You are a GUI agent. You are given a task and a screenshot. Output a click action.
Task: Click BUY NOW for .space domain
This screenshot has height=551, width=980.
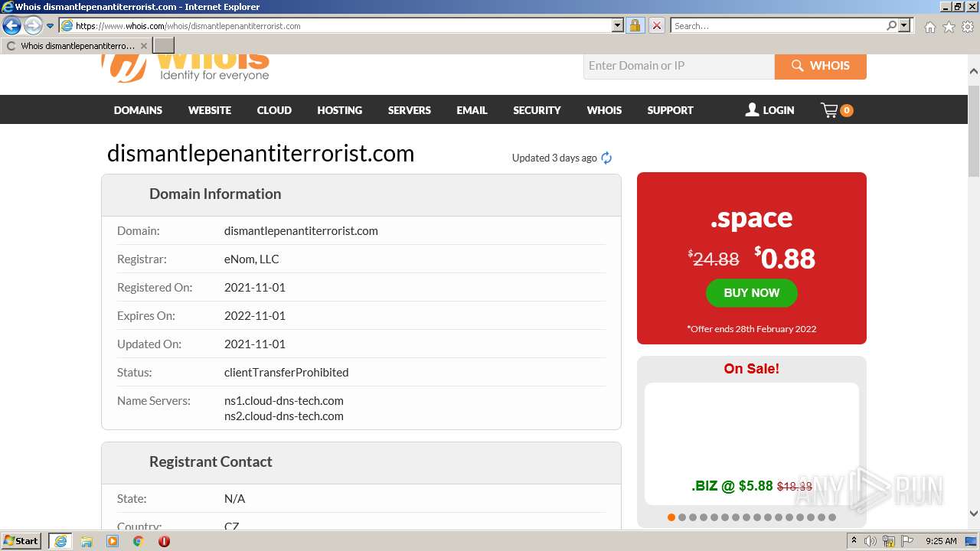click(x=751, y=293)
